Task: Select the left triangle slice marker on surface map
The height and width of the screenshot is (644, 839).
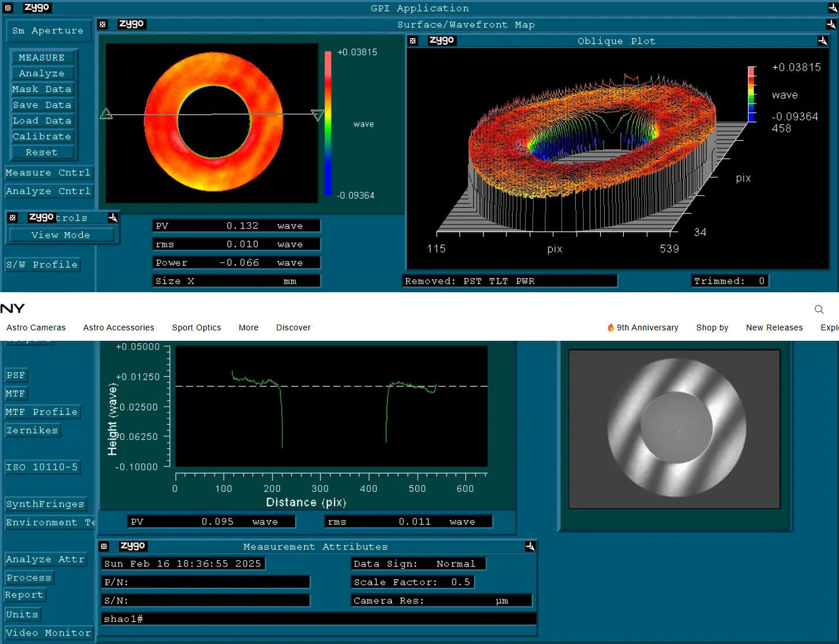Action: 106,113
